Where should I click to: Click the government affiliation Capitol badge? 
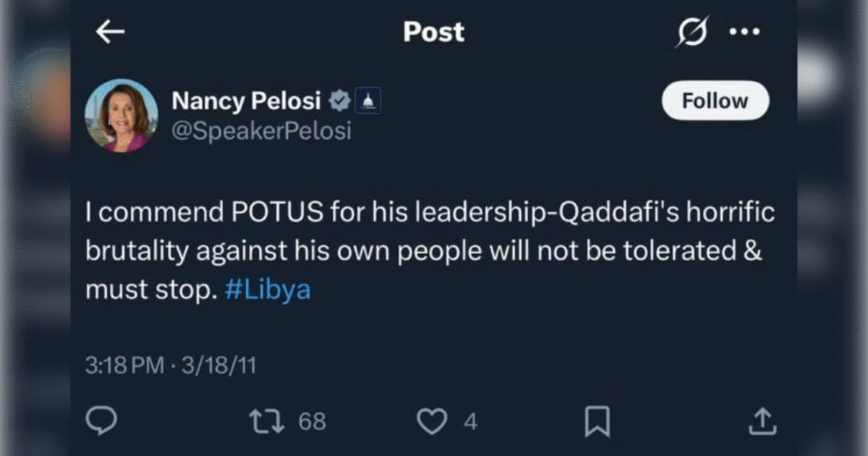(367, 102)
